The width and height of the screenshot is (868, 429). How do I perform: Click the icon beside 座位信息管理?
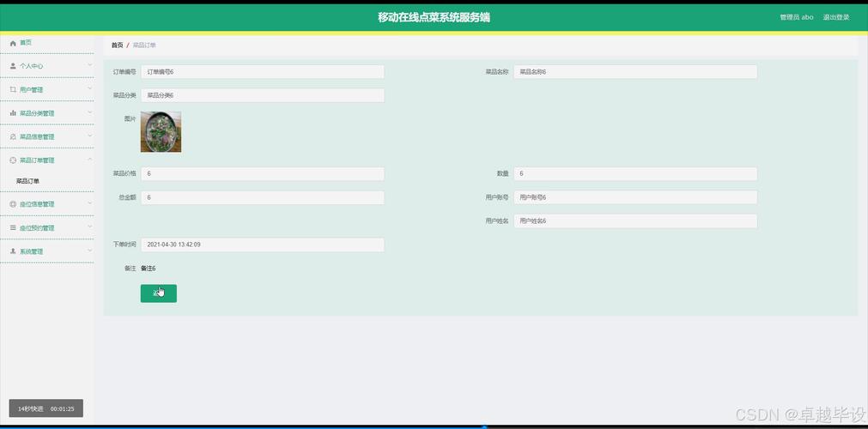(x=13, y=204)
